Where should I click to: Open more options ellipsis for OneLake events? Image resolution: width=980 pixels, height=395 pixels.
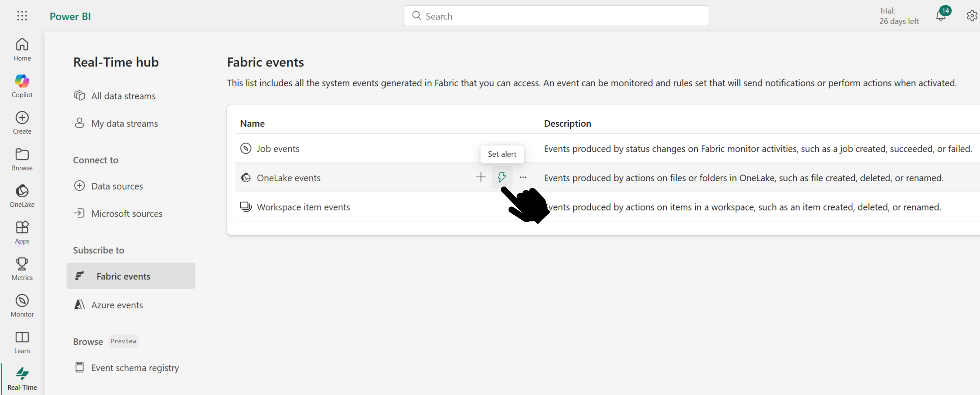click(x=523, y=177)
